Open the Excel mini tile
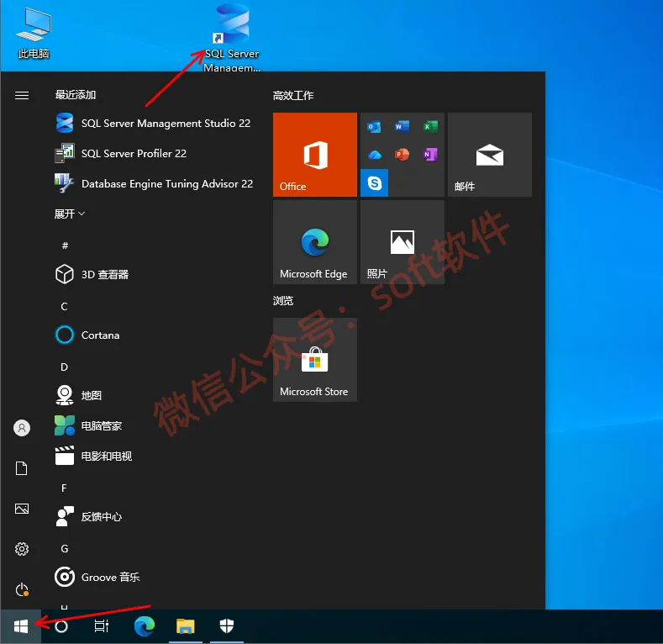This screenshot has width=663, height=644. tap(430, 126)
